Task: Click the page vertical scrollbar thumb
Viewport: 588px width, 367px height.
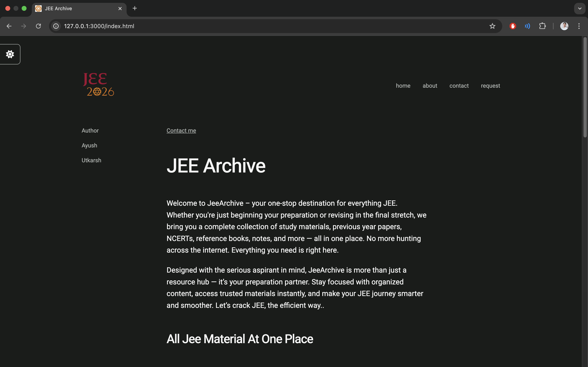Action: (585, 87)
